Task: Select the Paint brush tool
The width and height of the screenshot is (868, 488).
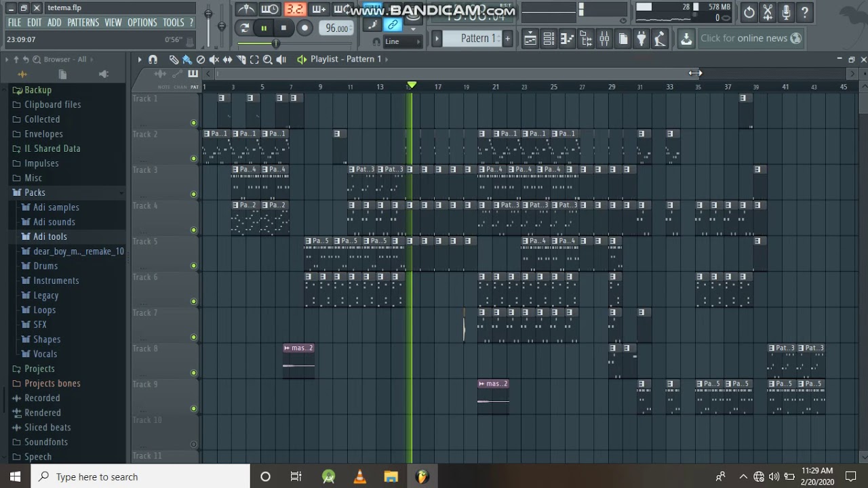Action: 187,60
